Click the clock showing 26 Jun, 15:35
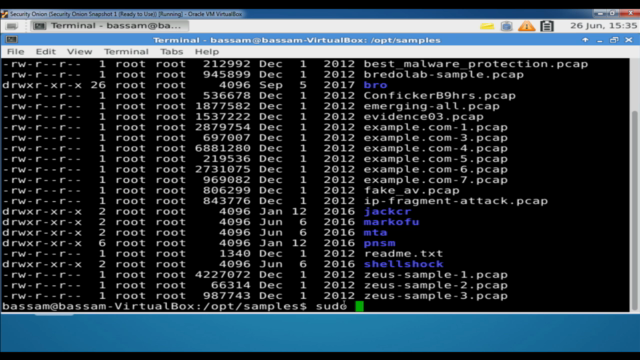640x360 pixels. (603, 26)
